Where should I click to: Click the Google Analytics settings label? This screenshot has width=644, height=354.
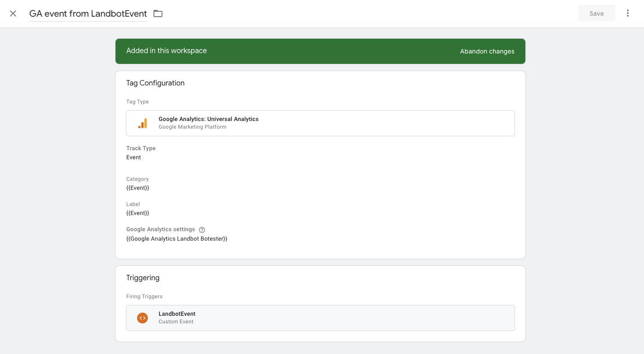pos(160,229)
